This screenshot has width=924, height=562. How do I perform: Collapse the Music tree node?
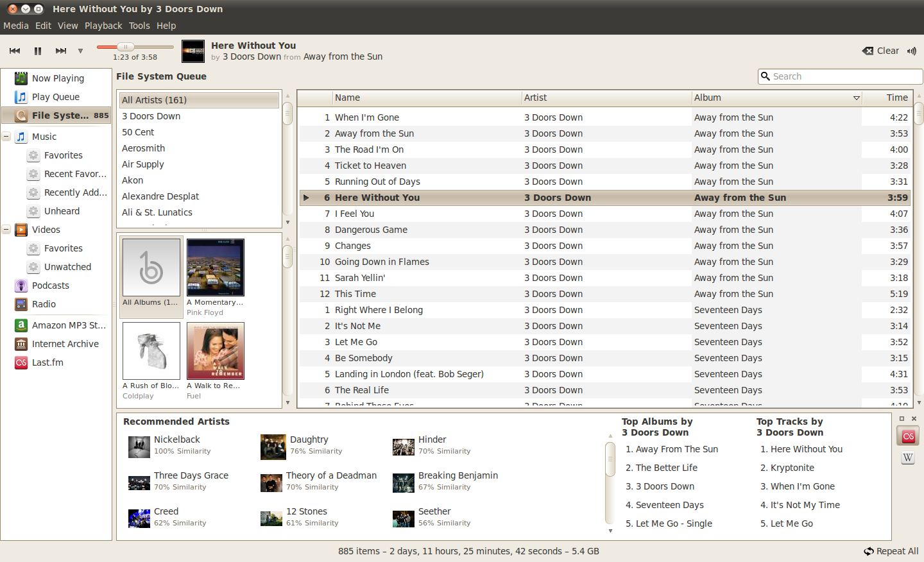6,137
